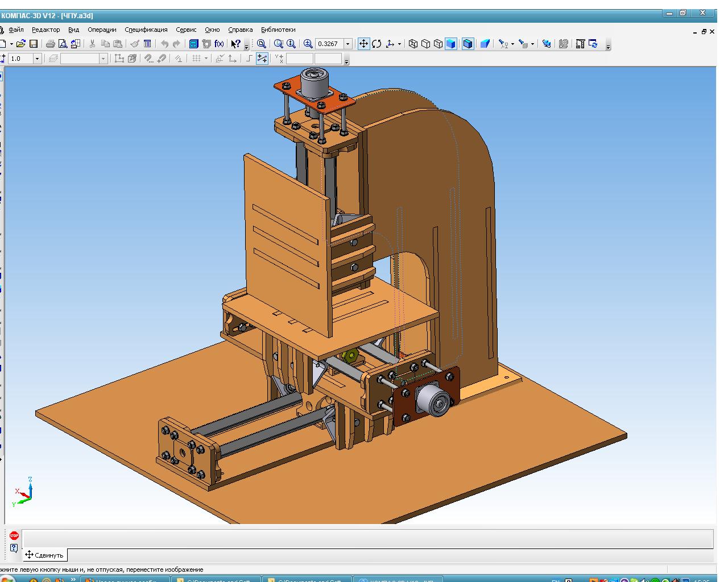Expand the zoom scale 0.3267 dropdown
Viewport: 728px width, 582px height.
click(348, 44)
